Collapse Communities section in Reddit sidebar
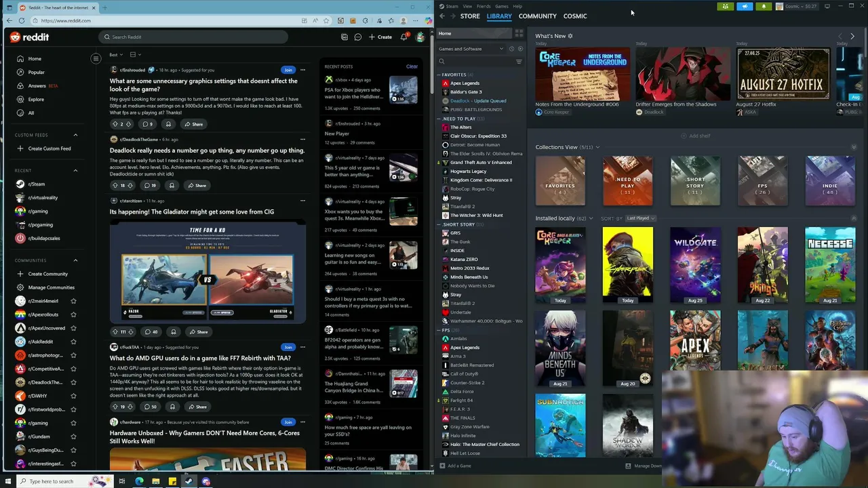This screenshot has width=868, height=488. coord(75,260)
